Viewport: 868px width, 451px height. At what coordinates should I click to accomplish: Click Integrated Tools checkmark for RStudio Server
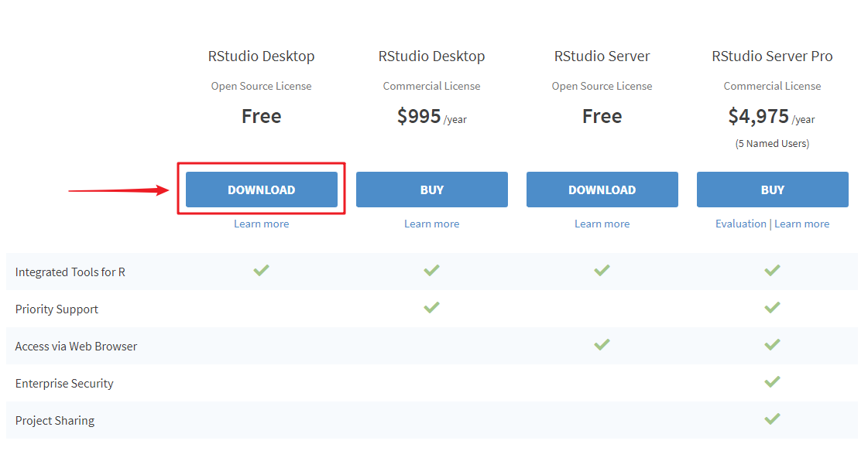point(602,270)
